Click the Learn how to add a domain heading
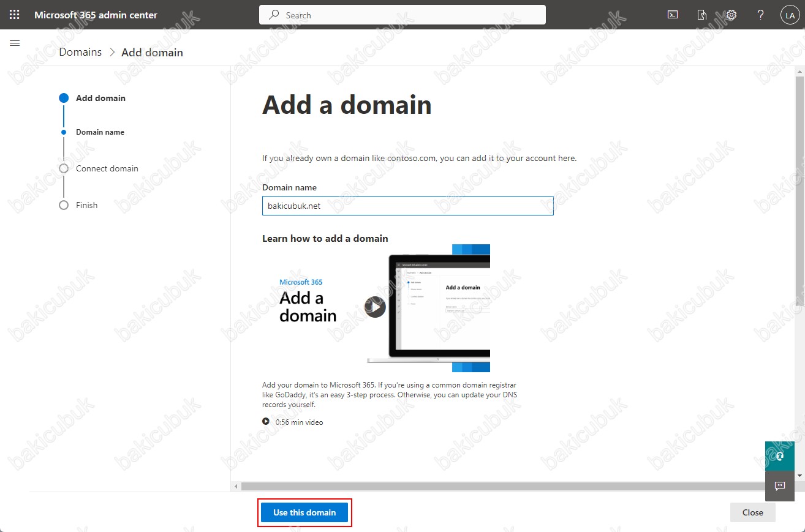Screen dimensions: 805x532 [325, 239]
